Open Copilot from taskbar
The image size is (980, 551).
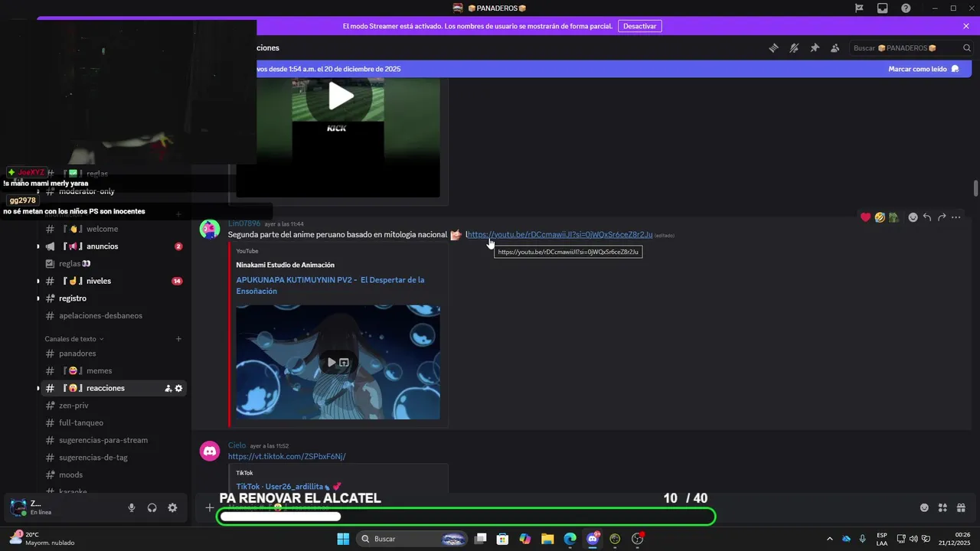[x=524, y=539]
